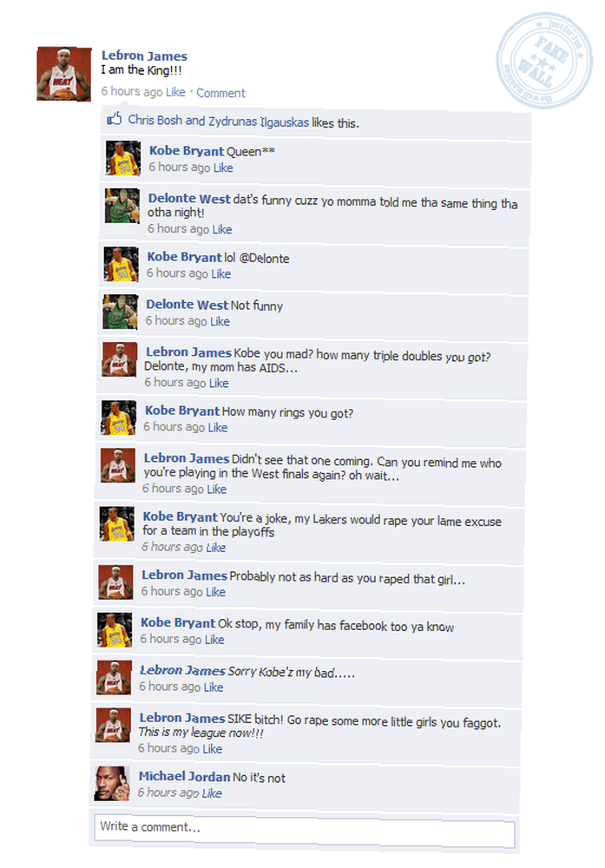Like the main 'I am the King!!!' post
The height and width of the screenshot is (868, 605).
[175, 92]
